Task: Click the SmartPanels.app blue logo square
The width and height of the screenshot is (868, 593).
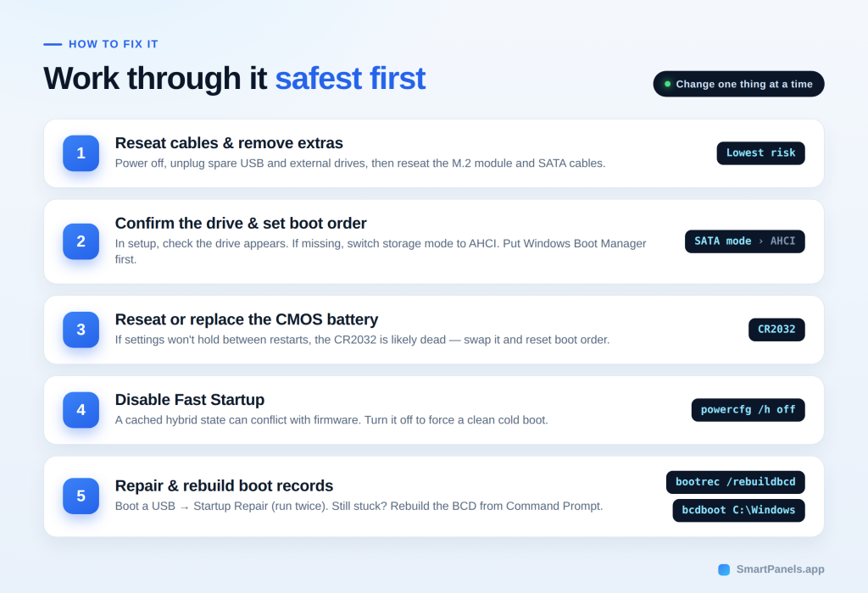Action: click(x=724, y=570)
